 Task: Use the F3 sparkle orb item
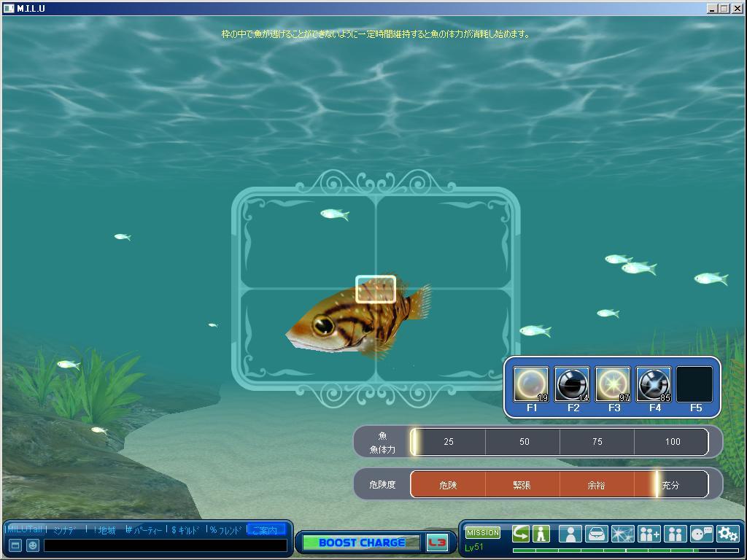pyautogui.click(x=612, y=384)
